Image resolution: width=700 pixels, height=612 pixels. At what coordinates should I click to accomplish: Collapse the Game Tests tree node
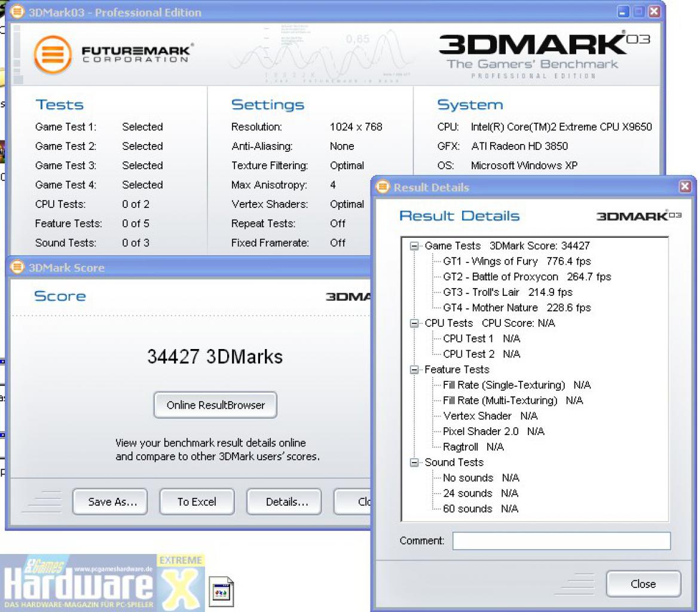click(x=414, y=246)
